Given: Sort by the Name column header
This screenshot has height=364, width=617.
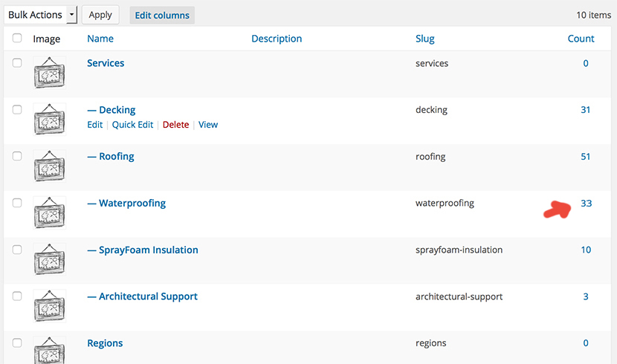Looking at the screenshot, I should click(x=100, y=39).
